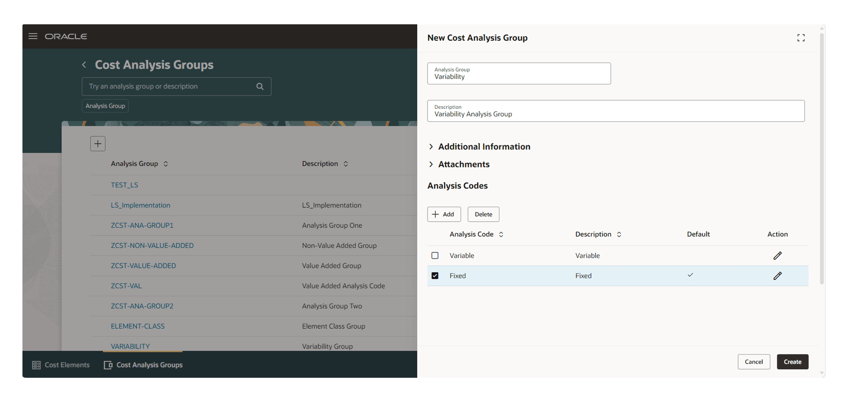Open the VARIABILITY group link
868x396 pixels.
130,346
